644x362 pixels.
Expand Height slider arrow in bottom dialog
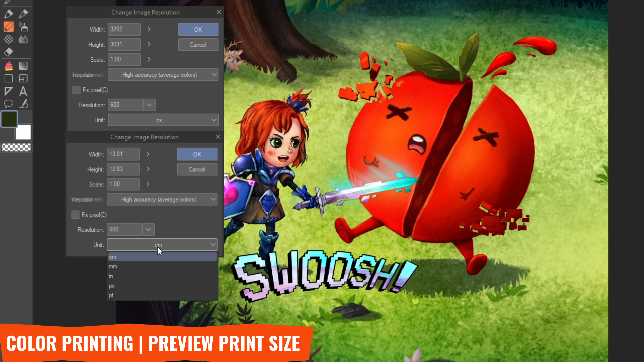(148, 169)
